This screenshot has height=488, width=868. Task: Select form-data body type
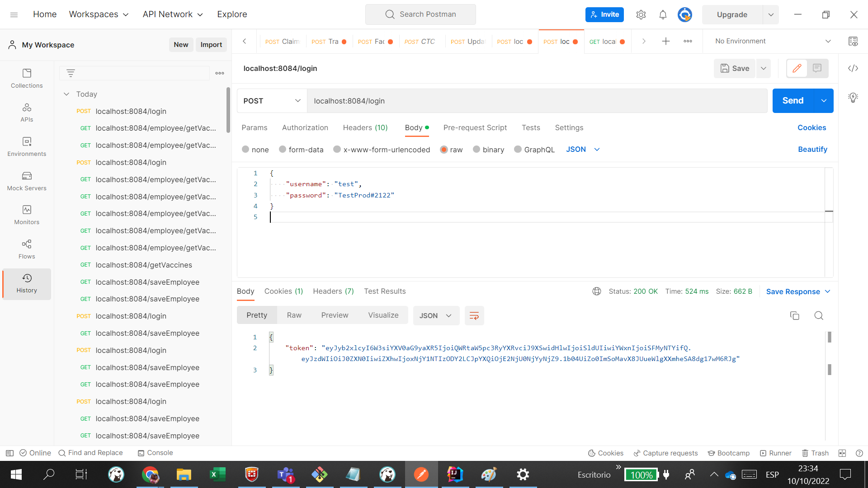301,149
